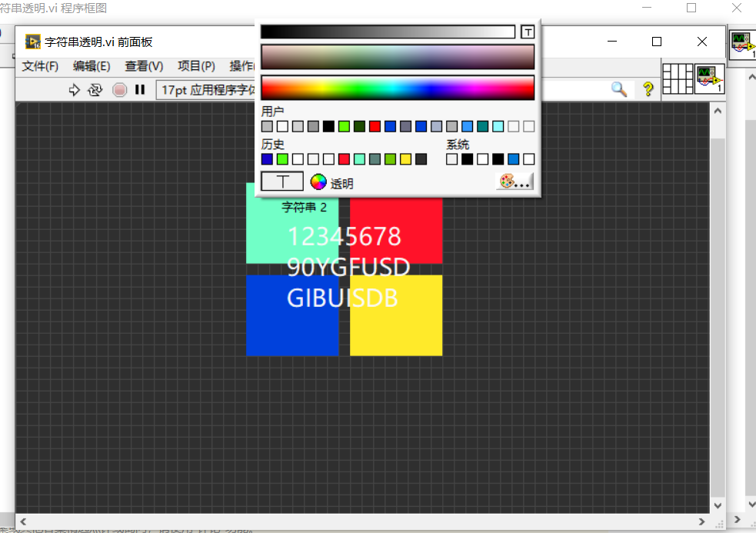Click the small T transparent box beside the grayscale bar
This screenshot has width=756, height=533.
pos(528,32)
